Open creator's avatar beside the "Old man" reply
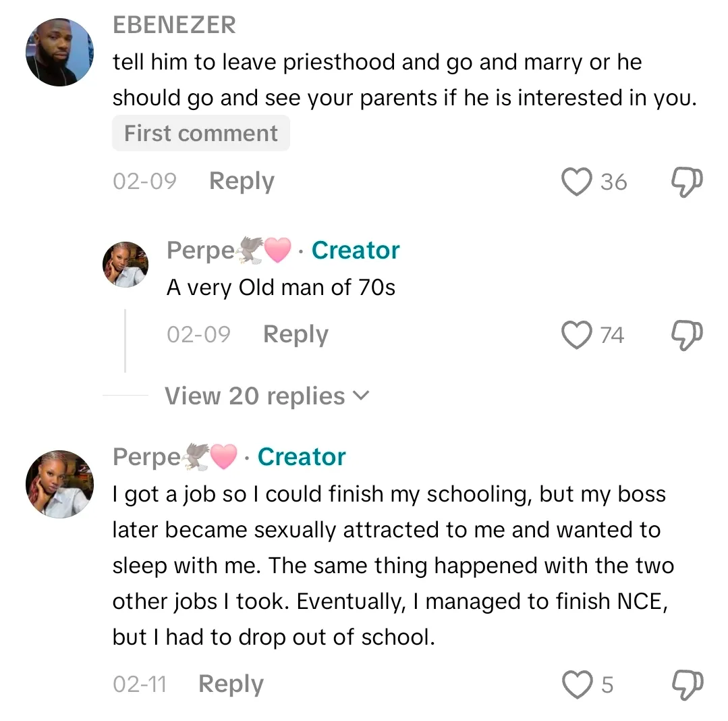The height and width of the screenshot is (721, 728). point(125,264)
